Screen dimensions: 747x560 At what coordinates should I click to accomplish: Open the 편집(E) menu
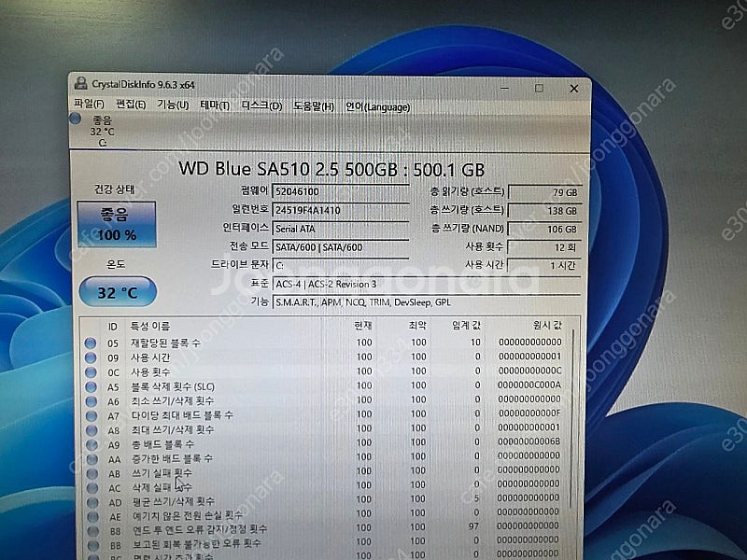(x=131, y=104)
